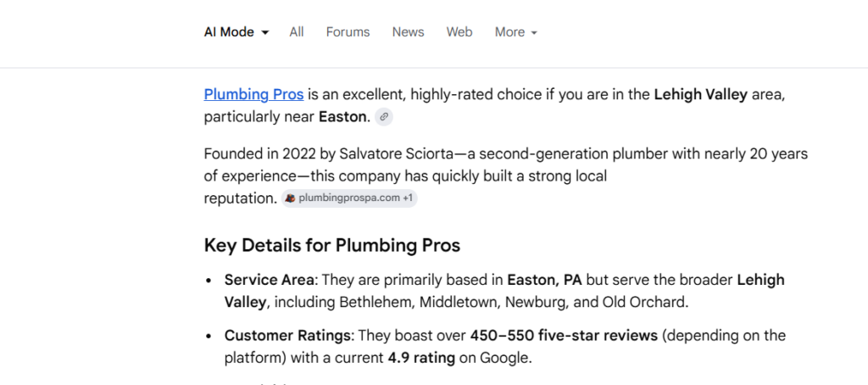868x385 pixels.
Task: Click the bold 4.9 rating text
Action: 421,358
